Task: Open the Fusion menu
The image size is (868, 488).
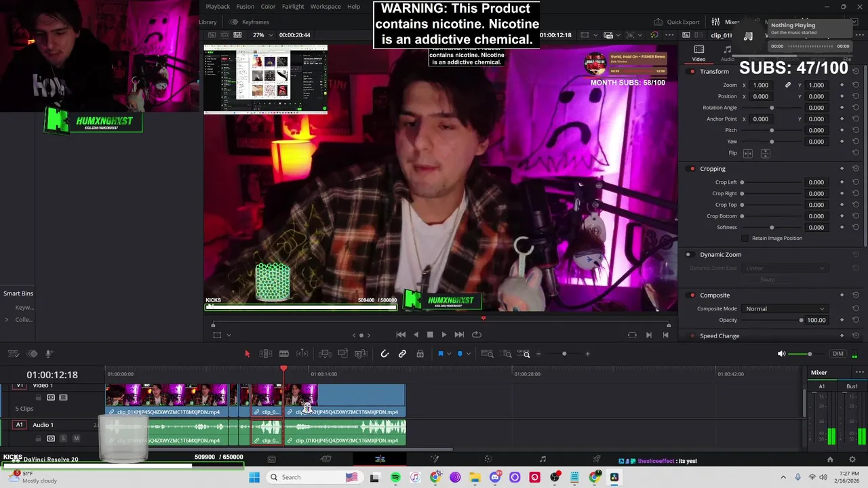Action: pyautogui.click(x=245, y=7)
